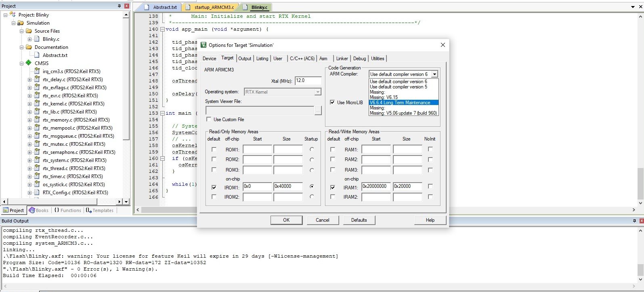Viewport: 644px width, 292px height.
Task: Click the pin icon of Project panel
Action: click(119, 6)
